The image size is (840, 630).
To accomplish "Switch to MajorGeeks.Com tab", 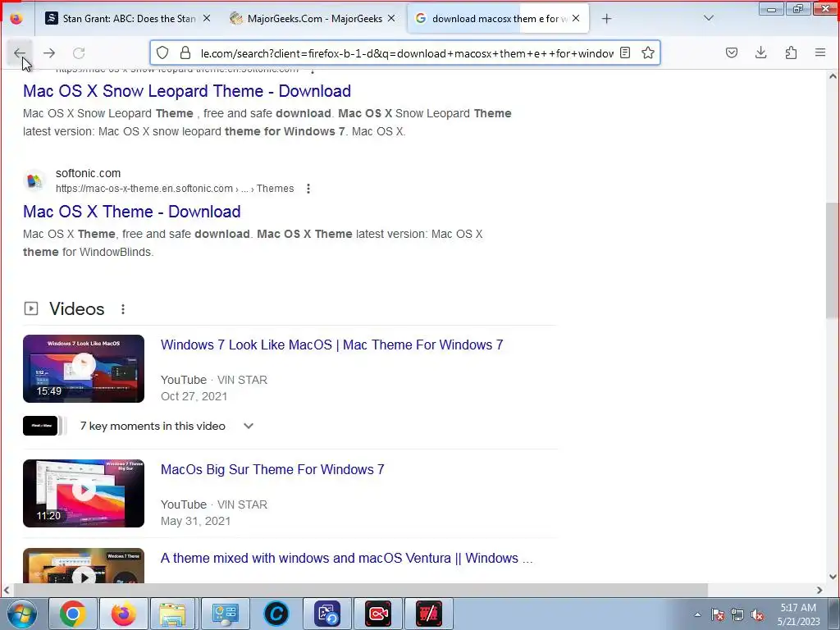I will point(313,19).
